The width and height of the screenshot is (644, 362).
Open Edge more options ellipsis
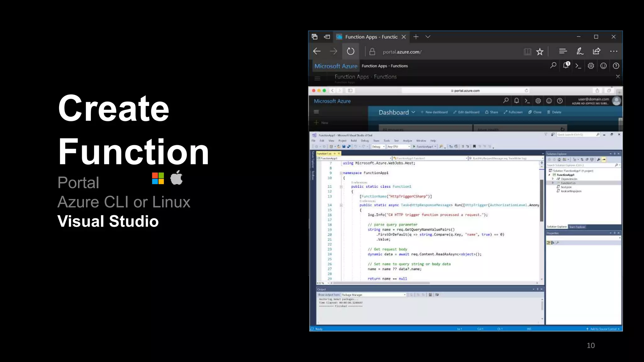tap(613, 51)
